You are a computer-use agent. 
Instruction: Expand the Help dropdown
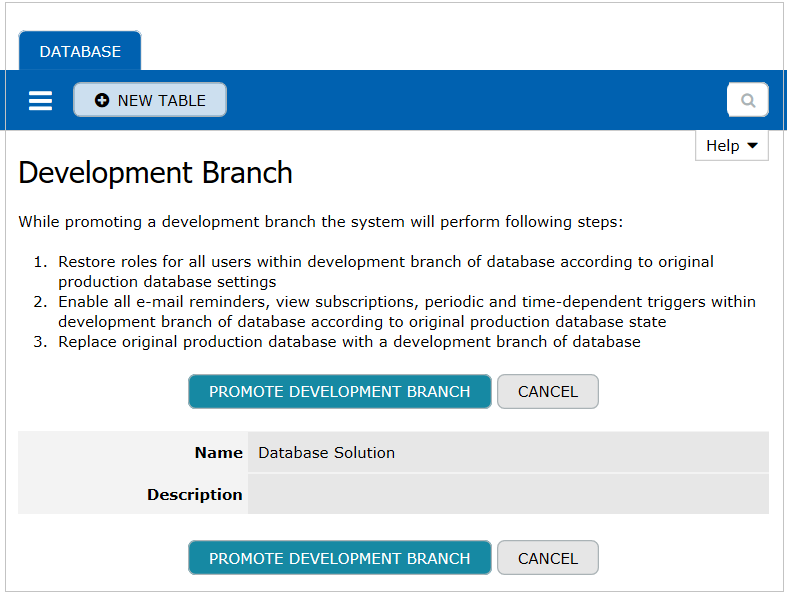click(x=731, y=146)
